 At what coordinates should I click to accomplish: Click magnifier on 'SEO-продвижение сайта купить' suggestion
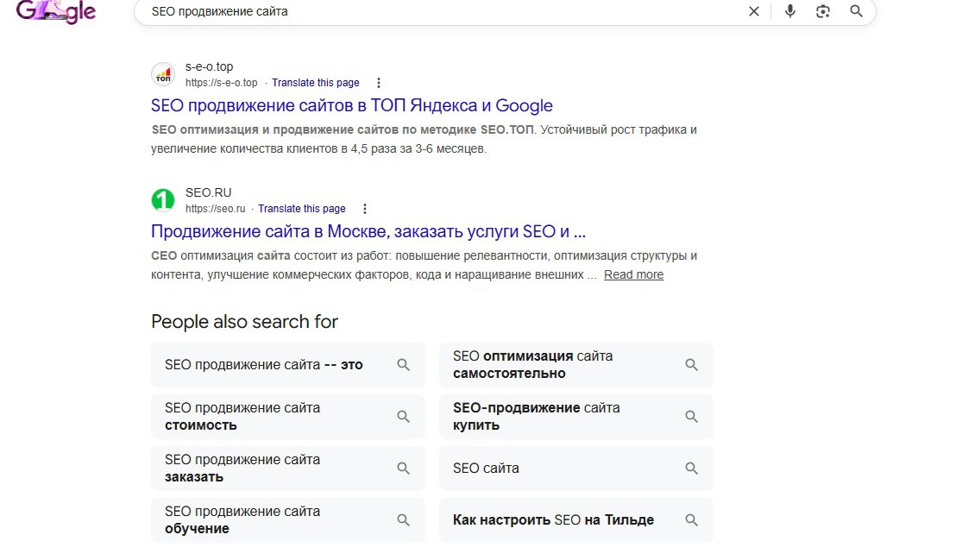pos(691,417)
